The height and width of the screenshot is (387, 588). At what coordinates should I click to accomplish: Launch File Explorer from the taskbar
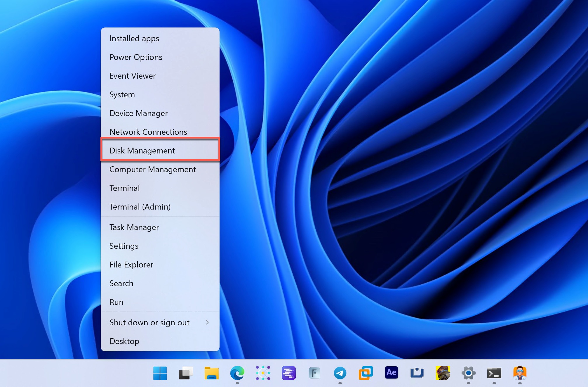[211, 373]
